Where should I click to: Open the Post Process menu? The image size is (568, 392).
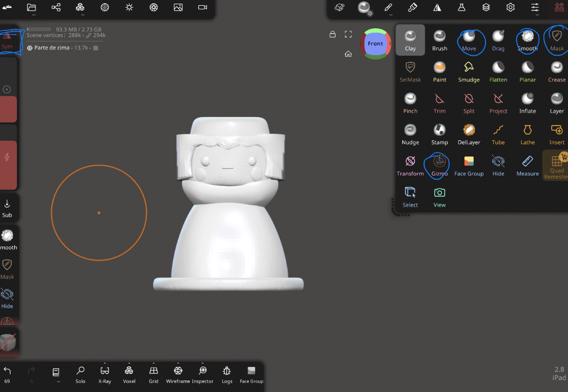pyautogui.click(x=153, y=7)
